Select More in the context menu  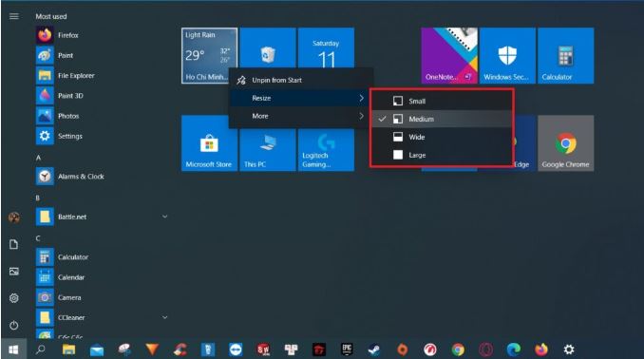(x=301, y=116)
